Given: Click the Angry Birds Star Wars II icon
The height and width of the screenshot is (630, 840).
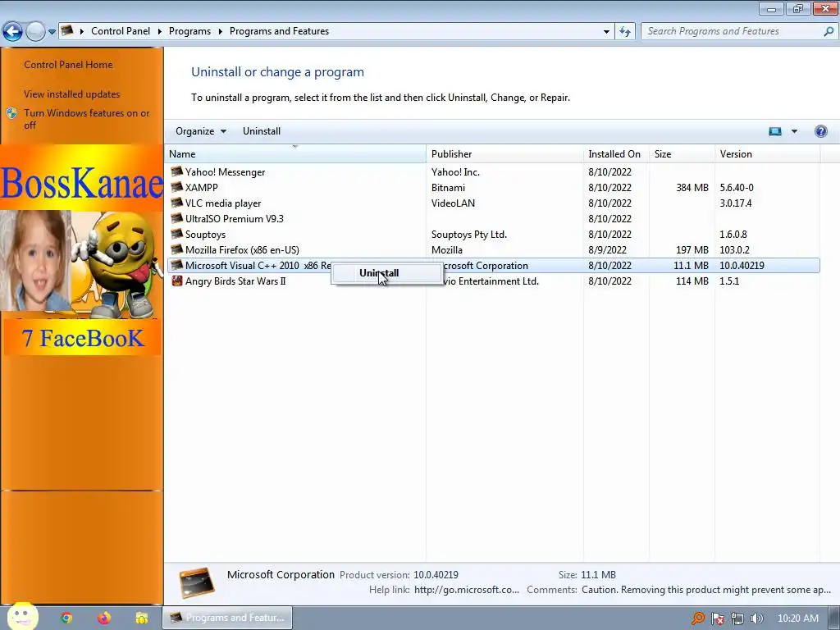Looking at the screenshot, I should click(177, 281).
